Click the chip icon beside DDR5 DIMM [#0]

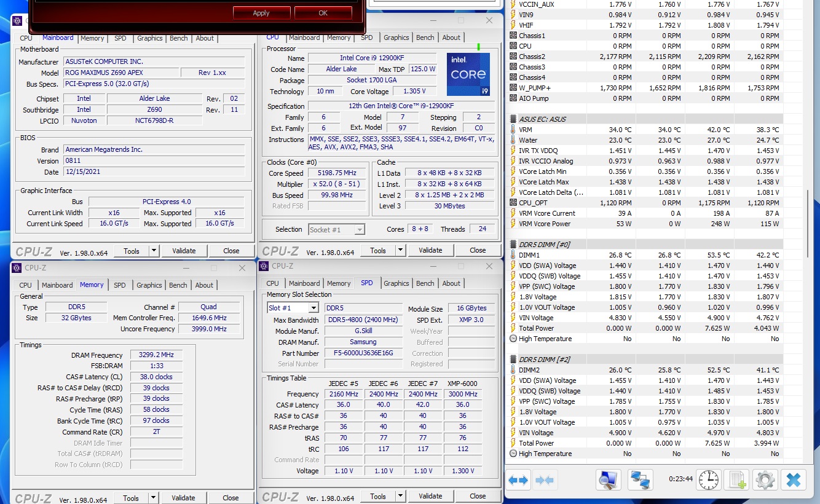click(513, 245)
